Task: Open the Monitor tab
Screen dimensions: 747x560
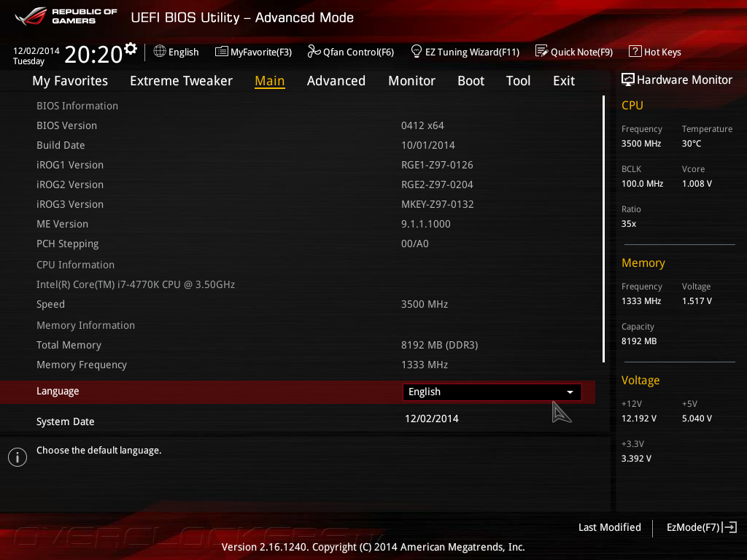Action: 411,81
